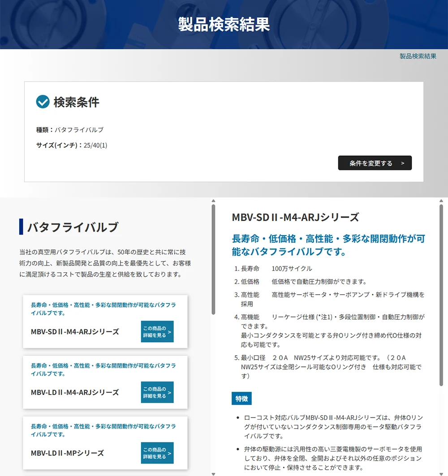
Task: Click the 製品検索結果 breadcrumb link
Action: [x=418, y=56]
